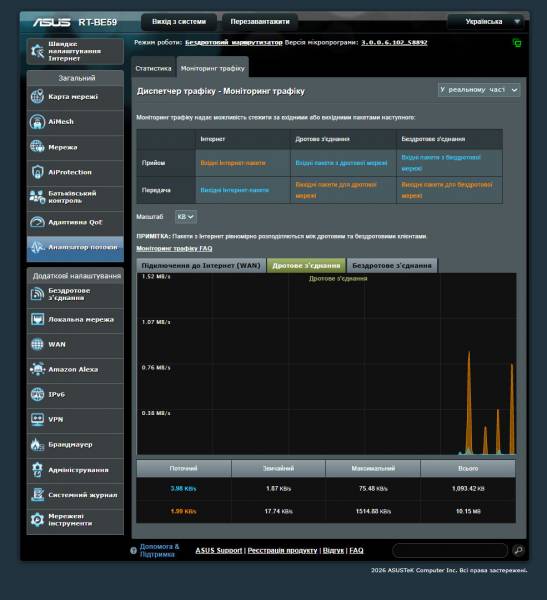547x600 pixels.
Task: Click the firmware version 3.0.0.6.102 link
Action: 394,42
